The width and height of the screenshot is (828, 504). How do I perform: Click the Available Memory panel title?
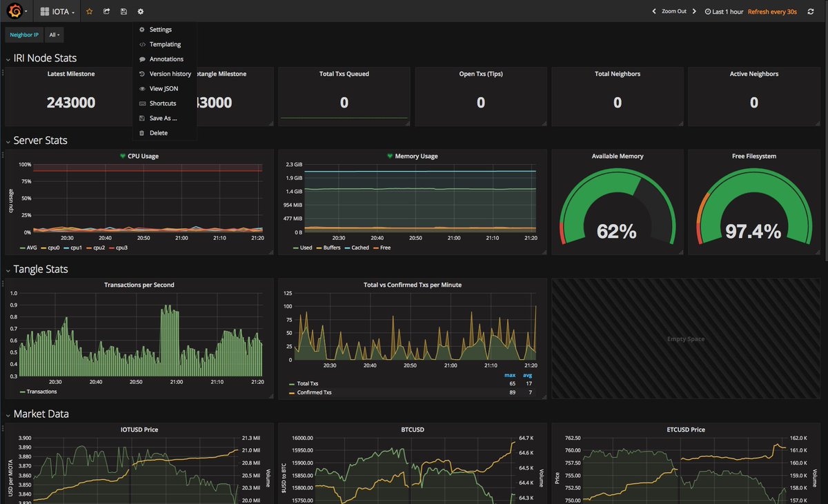pos(618,157)
